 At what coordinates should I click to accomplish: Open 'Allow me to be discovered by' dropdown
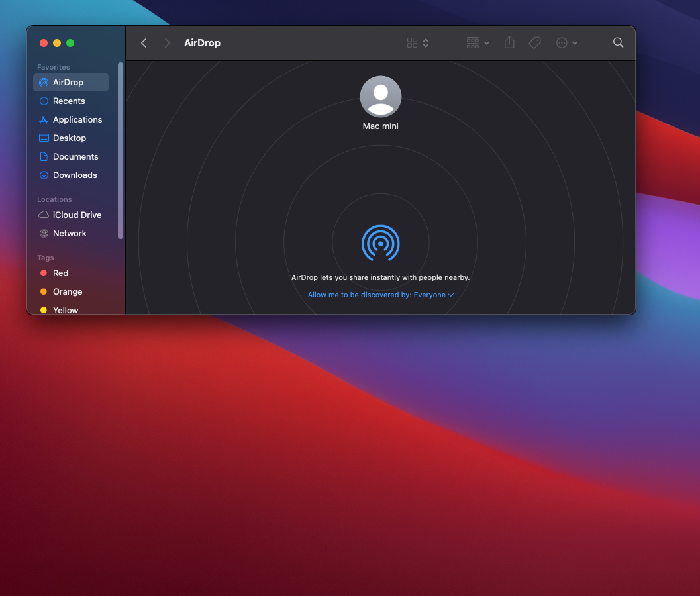(381, 295)
